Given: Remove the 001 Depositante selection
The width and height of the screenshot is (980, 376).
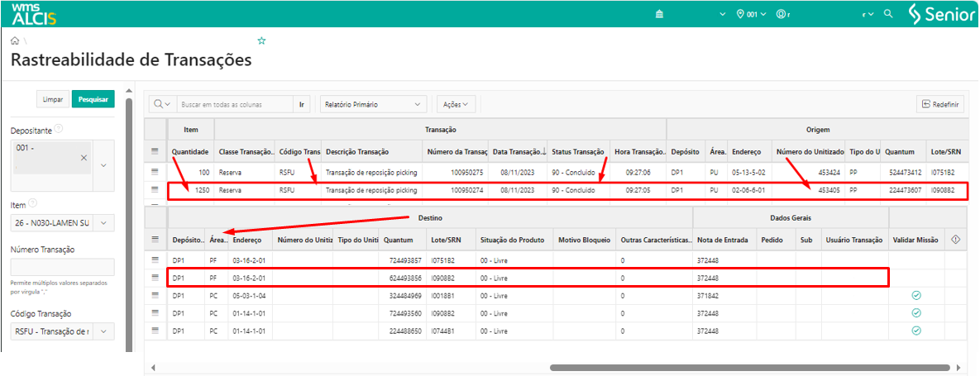Looking at the screenshot, I should click(84, 157).
